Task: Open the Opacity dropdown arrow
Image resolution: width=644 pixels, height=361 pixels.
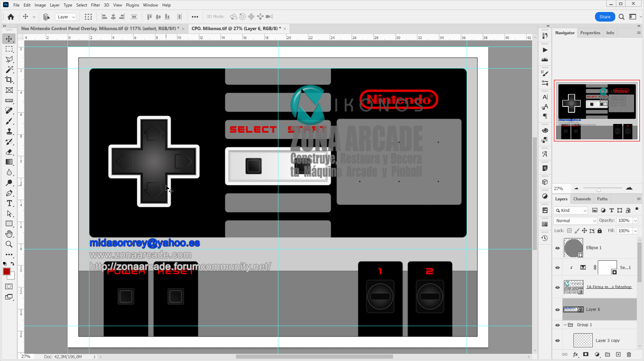Action: tap(636, 221)
